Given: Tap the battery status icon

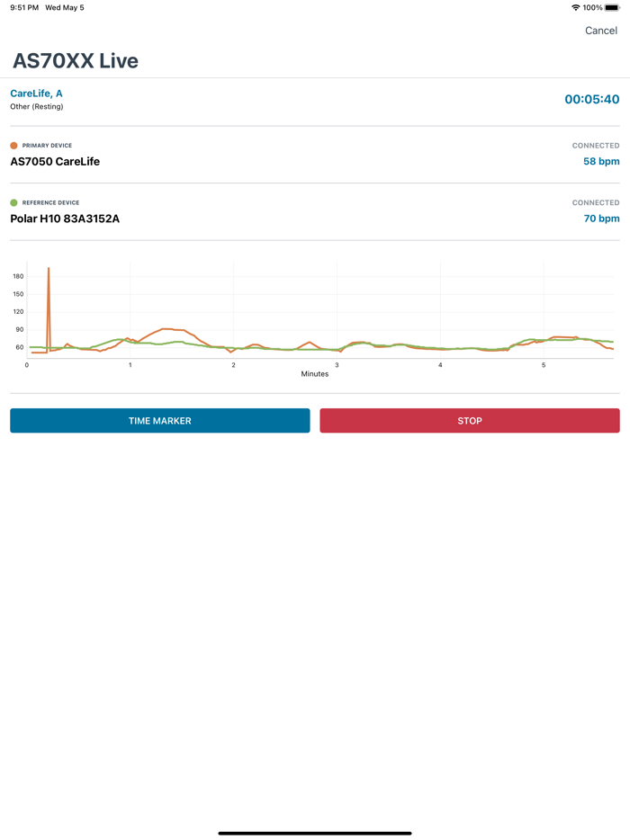Looking at the screenshot, I should [x=612, y=8].
